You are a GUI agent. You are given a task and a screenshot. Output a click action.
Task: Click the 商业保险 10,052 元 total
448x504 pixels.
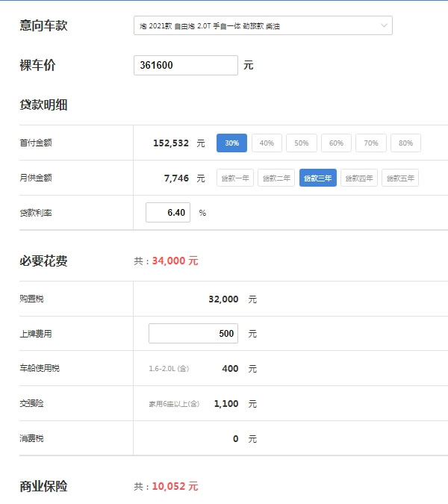point(175,486)
